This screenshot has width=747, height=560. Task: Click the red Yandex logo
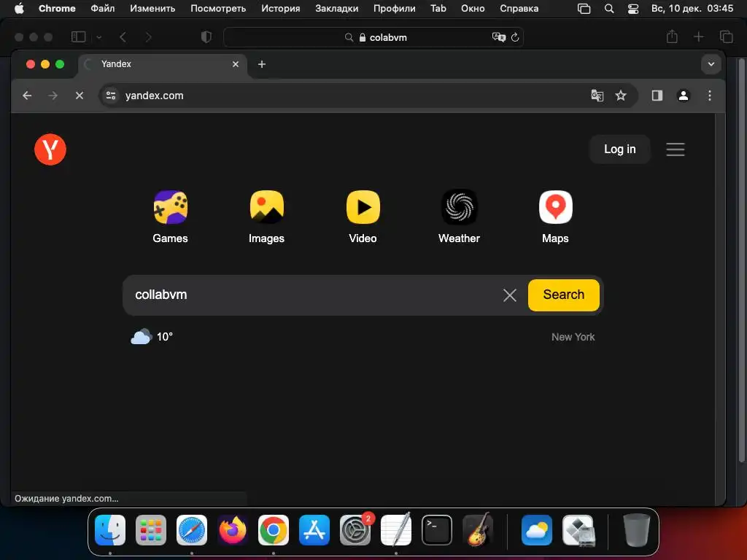[x=50, y=149]
